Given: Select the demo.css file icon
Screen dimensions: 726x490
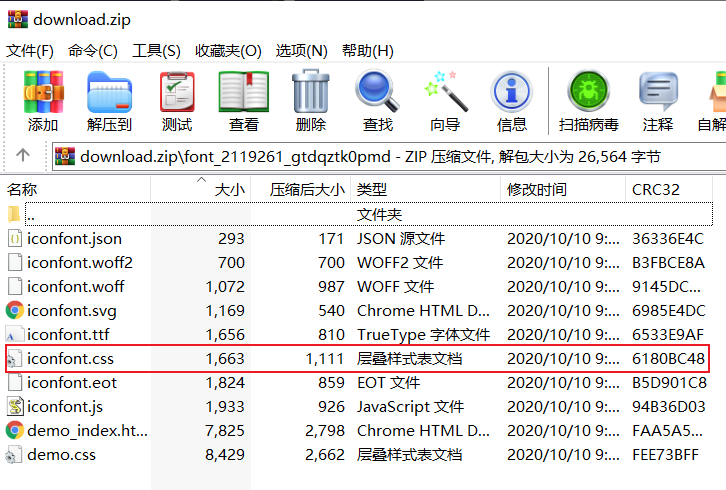Looking at the screenshot, I should pos(14,454).
